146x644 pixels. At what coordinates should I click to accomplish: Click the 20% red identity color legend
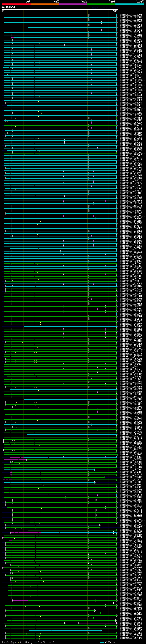click(x=16, y=4)
